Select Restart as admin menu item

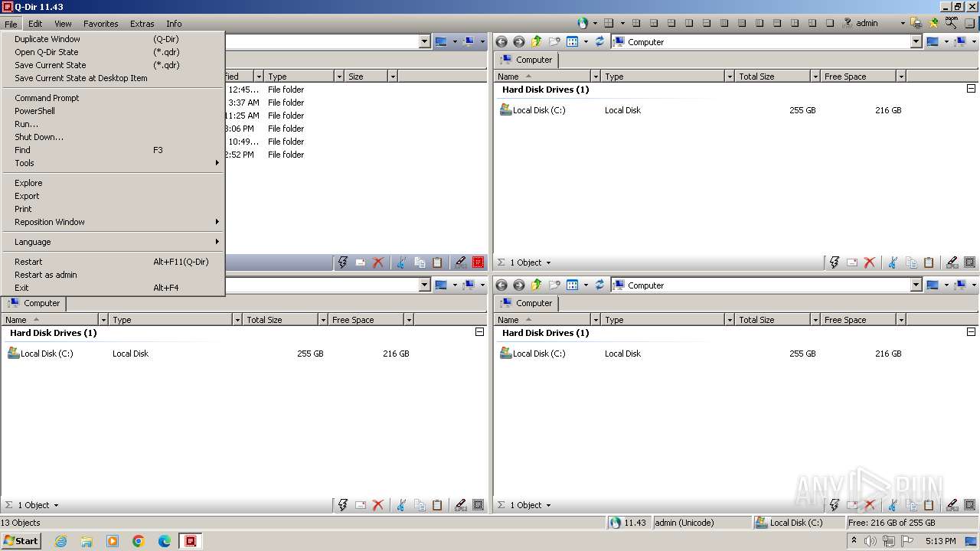[113, 275]
